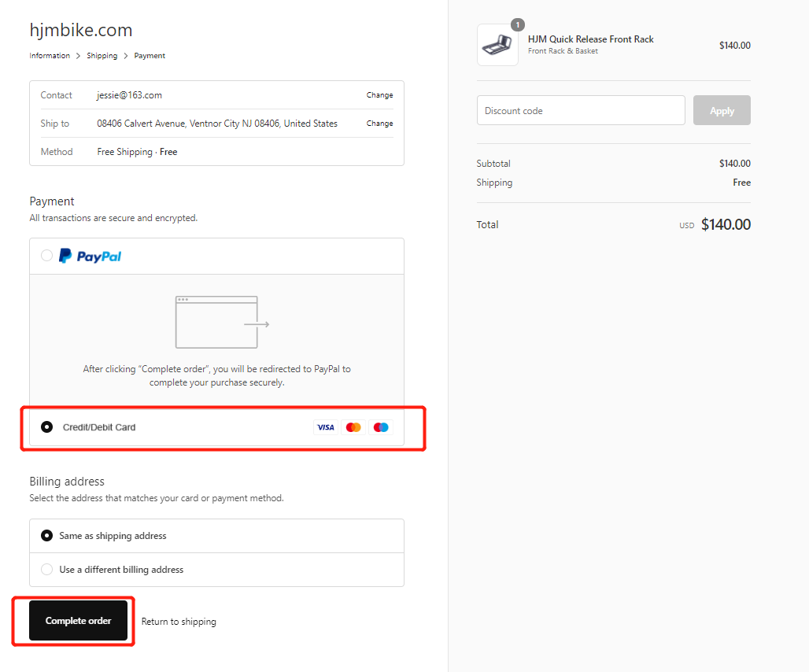Click the Maestro card icon
Image resolution: width=809 pixels, height=672 pixels.
[381, 427]
